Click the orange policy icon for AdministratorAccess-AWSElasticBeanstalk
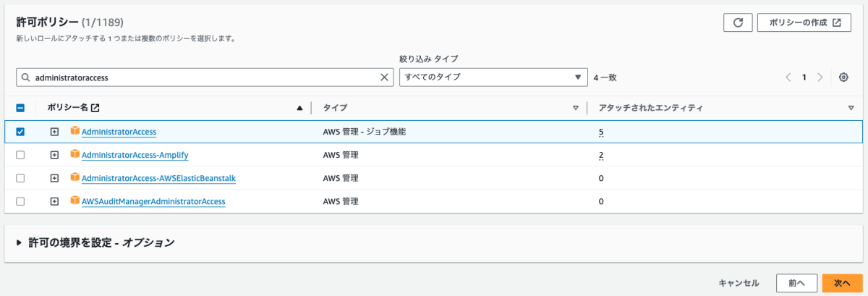 click(x=75, y=177)
